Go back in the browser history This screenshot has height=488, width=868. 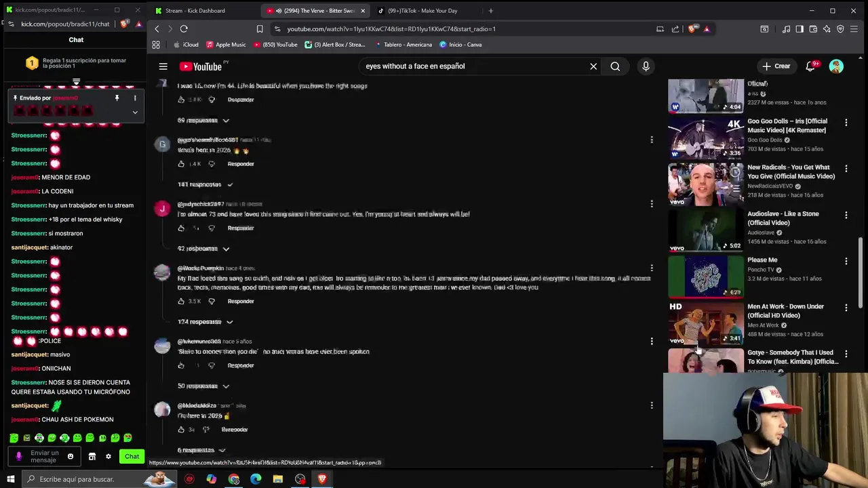coord(157,29)
